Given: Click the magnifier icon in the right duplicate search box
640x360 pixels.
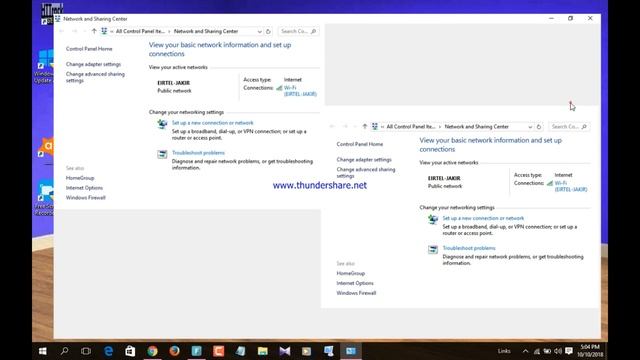Looking at the screenshot, I should coord(584,127).
